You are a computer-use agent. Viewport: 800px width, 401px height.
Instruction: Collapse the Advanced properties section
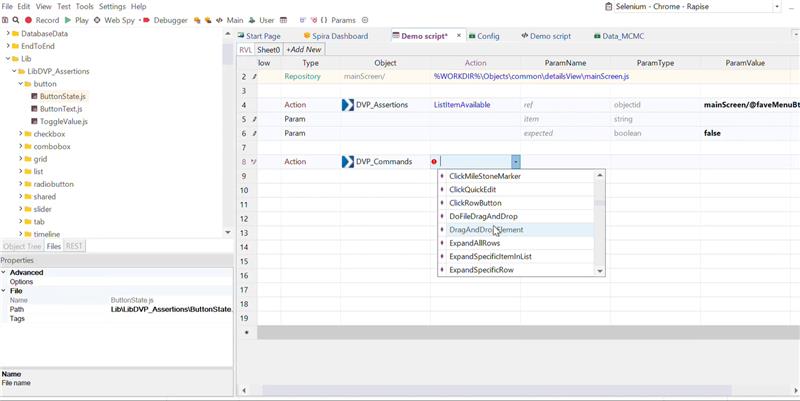pos(4,272)
